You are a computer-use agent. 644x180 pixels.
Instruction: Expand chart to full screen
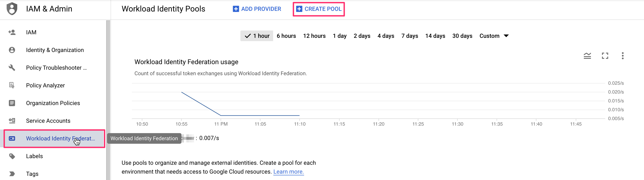[x=605, y=56]
